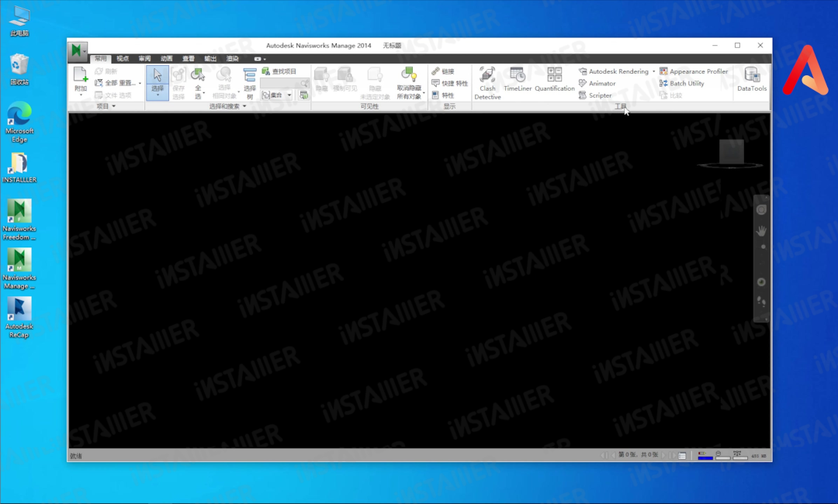Open the sheet browser icon in status bar
The image size is (838, 504).
[682, 455]
